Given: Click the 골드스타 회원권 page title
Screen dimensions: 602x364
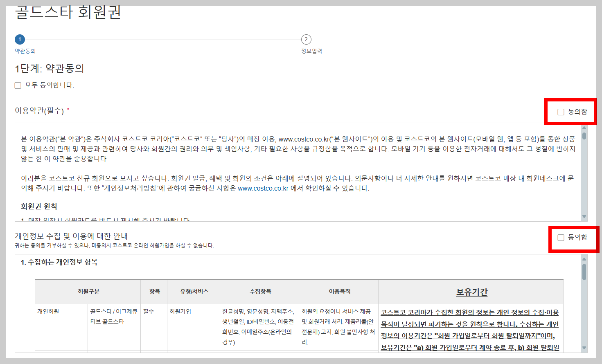Looking at the screenshot, I should coord(68,12).
